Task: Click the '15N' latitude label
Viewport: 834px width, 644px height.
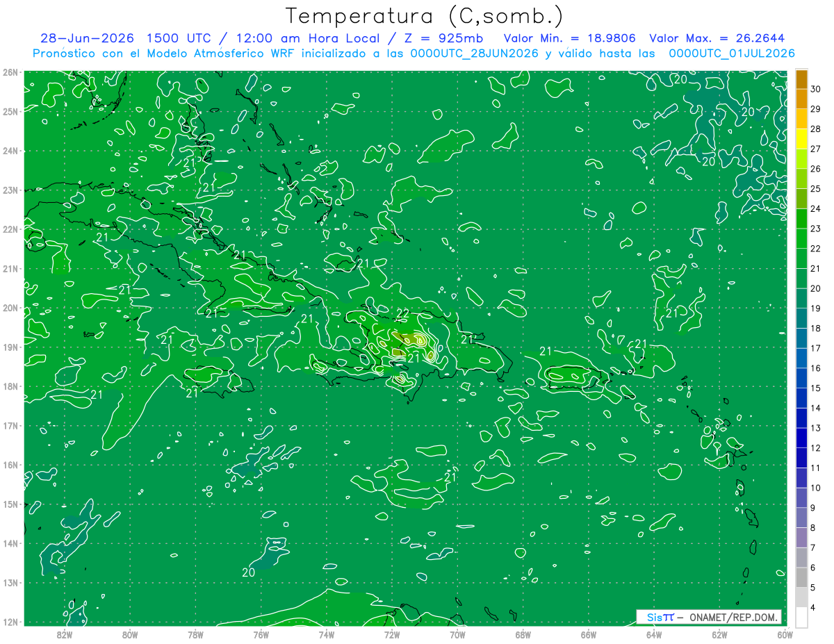Action: pyautogui.click(x=10, y=504)
